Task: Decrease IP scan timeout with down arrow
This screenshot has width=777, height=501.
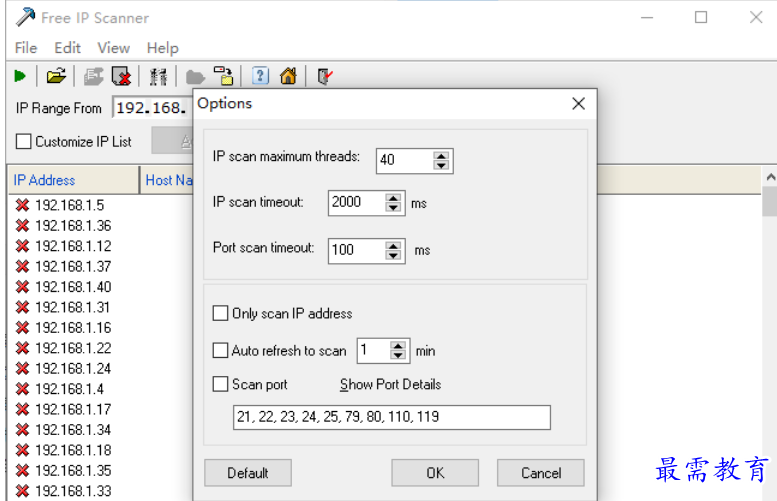Action: (x=393, y=207)
